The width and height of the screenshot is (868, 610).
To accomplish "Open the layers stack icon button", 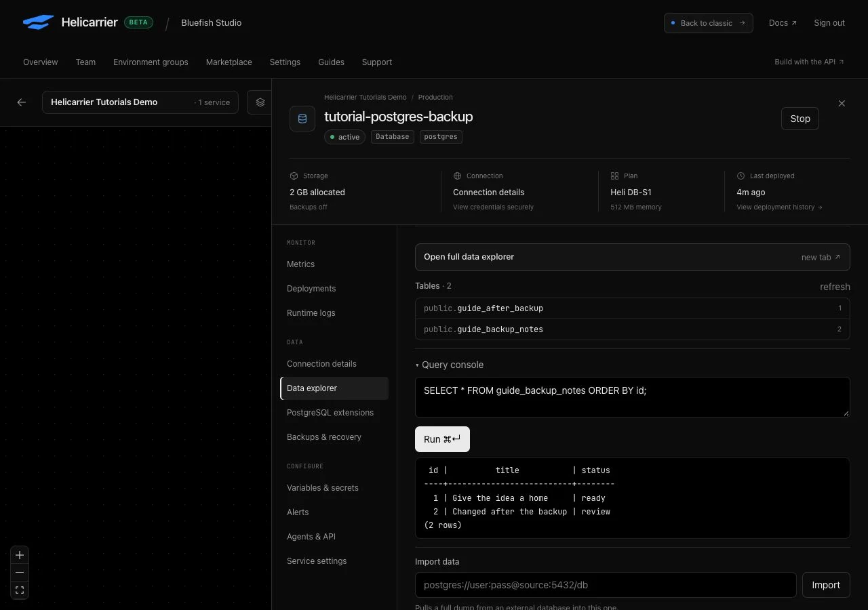I will [x=260, y=102].
